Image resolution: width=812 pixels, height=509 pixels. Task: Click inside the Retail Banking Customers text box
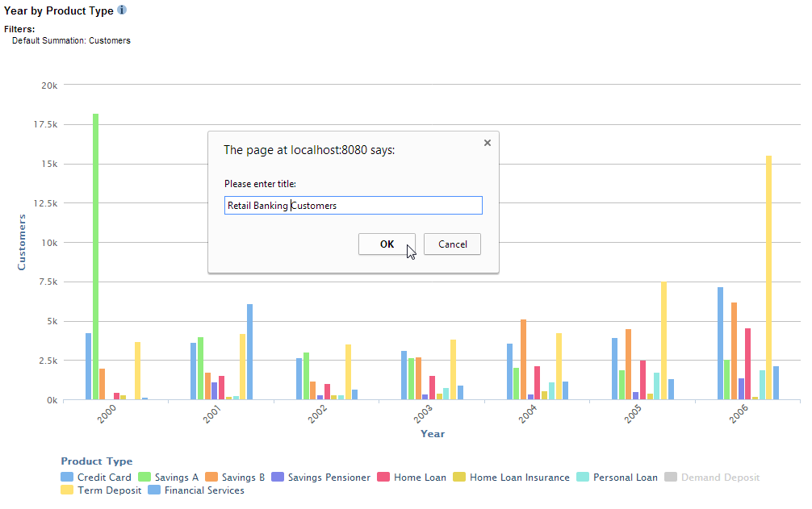pyautogui.click(x=353, y=205)
